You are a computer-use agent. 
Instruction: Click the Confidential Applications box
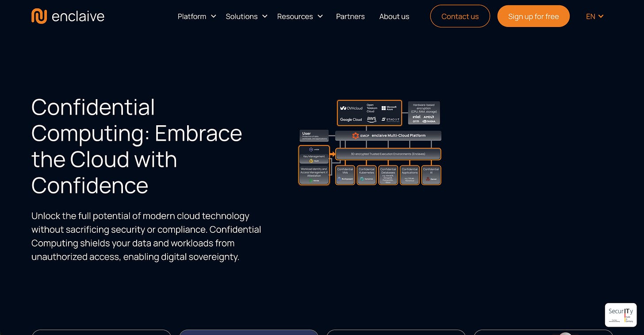tap(410, 175)
